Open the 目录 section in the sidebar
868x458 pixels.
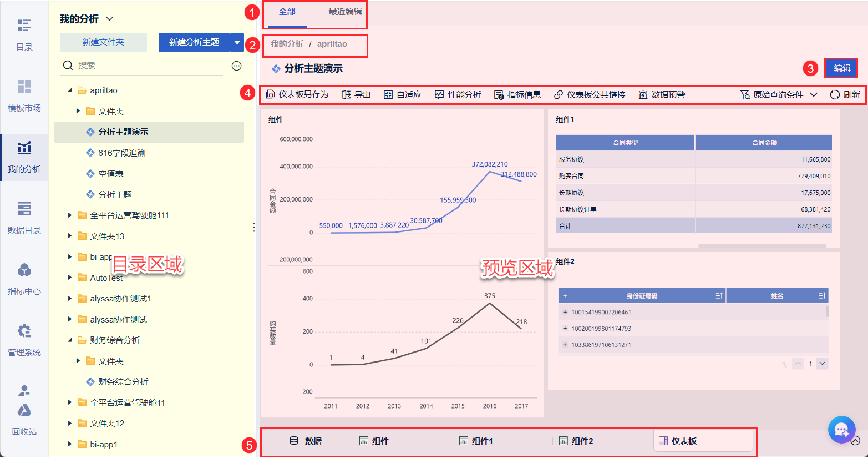click(x=24, y=34)
